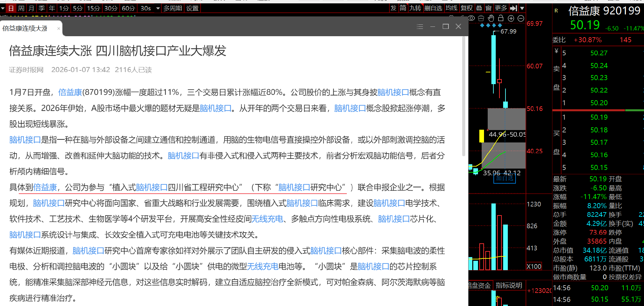Open the toolbox briefcase icon
This screenshot has height=306, width=644.
point(481,18)
